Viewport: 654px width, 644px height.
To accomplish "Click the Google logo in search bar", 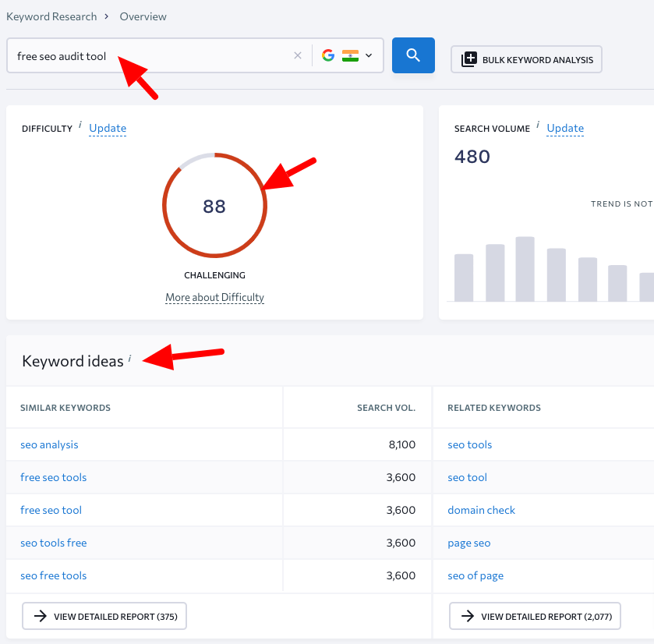I will click(x=328, y=55).
